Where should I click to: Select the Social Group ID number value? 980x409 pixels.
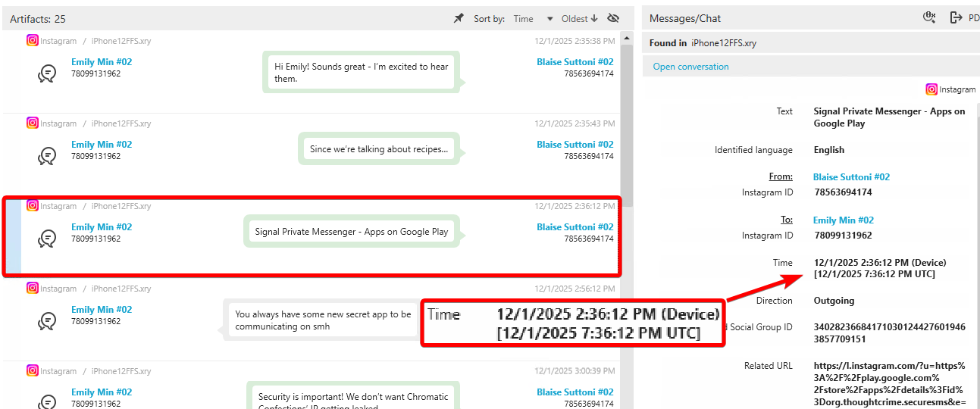click(x=890, y=333)
